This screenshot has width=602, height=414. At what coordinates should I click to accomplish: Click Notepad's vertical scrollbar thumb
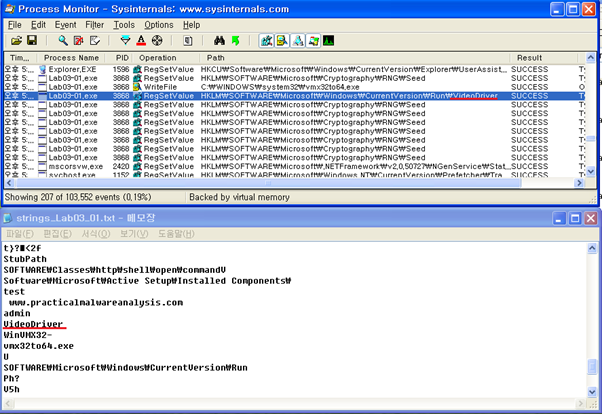592,366
